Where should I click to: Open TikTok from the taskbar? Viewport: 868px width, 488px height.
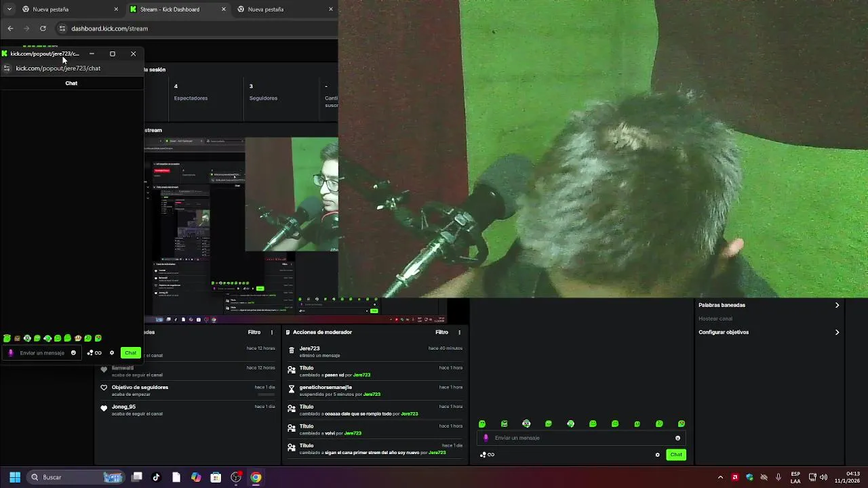tap(156, 477)
